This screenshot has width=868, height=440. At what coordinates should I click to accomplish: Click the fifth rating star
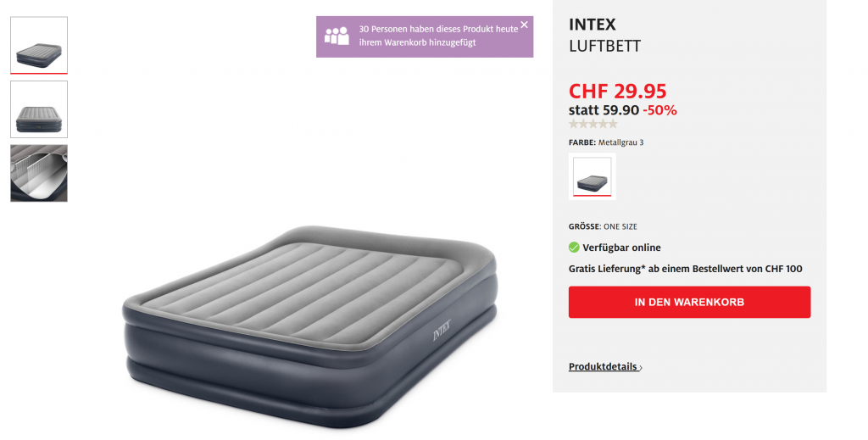(612, 124)
